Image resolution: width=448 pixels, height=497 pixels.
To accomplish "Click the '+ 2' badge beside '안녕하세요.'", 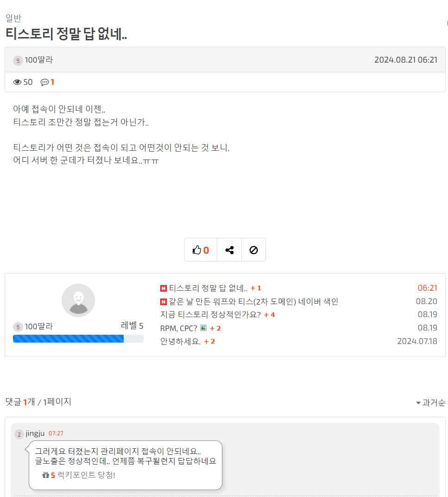I will pos(209,342).
